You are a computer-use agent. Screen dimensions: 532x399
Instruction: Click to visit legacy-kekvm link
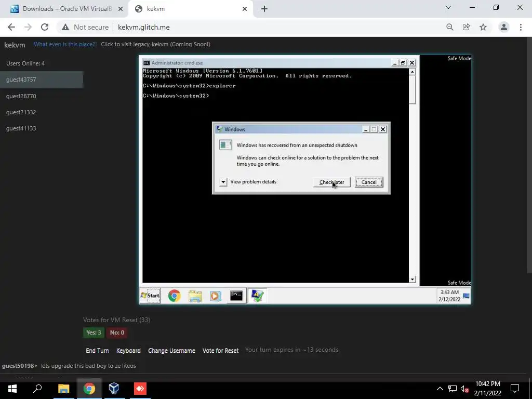pos(155,44)
